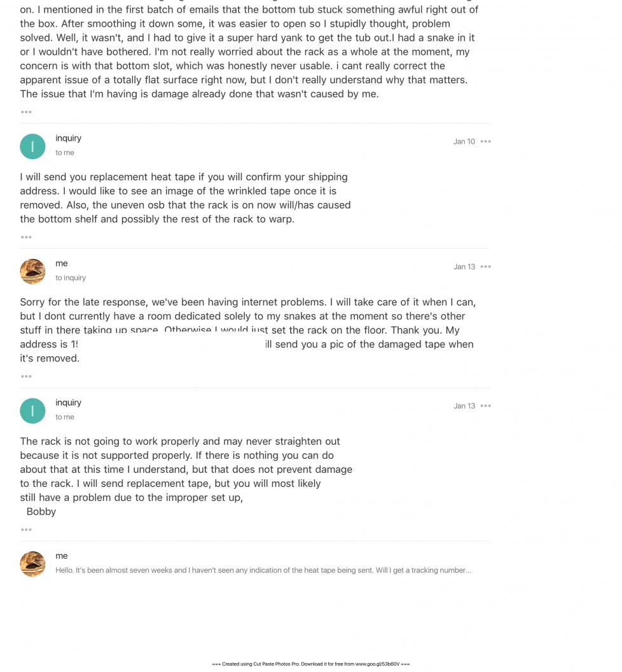
Task: Show trimmed content below replacement heat tape email
Action: [26, 237]
